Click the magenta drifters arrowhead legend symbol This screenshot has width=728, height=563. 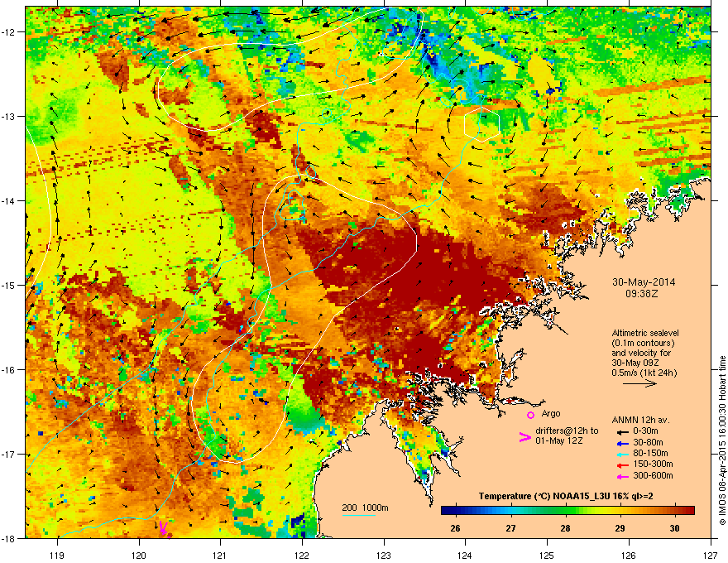[524, 437]
